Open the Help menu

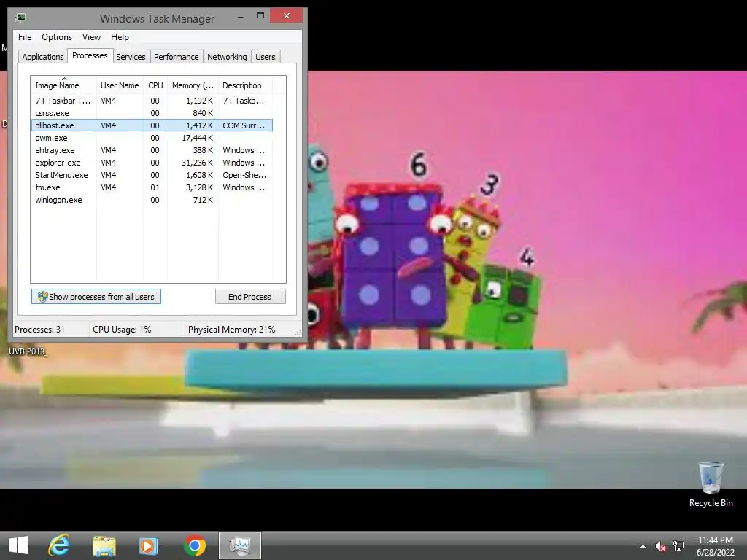120,37
